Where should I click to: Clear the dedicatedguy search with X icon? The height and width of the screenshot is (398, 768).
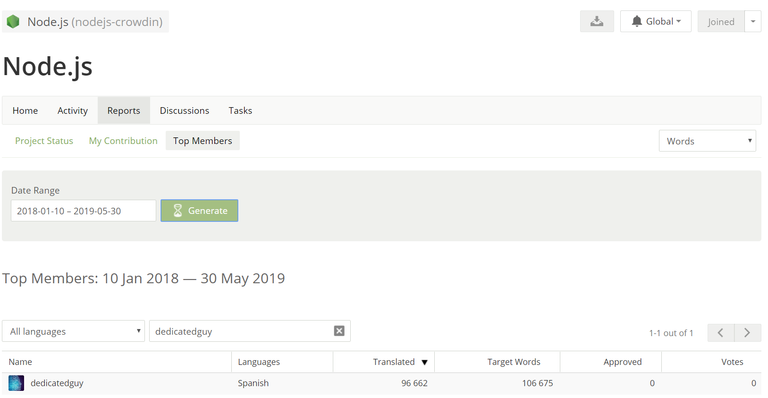point(339,331)
